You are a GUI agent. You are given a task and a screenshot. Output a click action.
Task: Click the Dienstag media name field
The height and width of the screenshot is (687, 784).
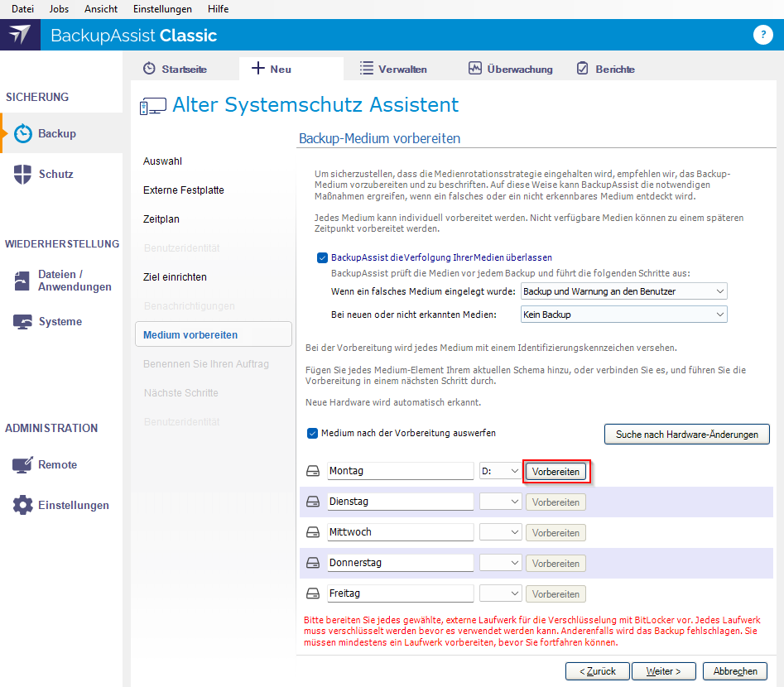click(400, 502)
